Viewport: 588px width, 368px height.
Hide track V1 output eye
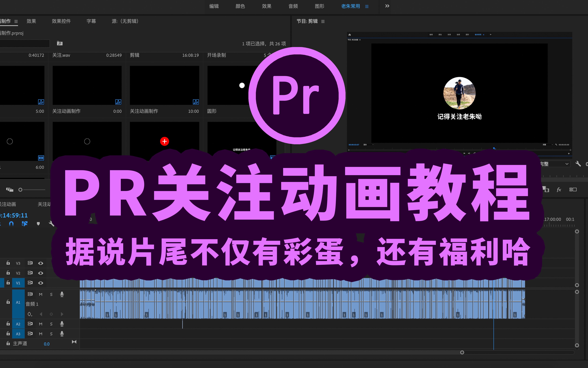41,283
